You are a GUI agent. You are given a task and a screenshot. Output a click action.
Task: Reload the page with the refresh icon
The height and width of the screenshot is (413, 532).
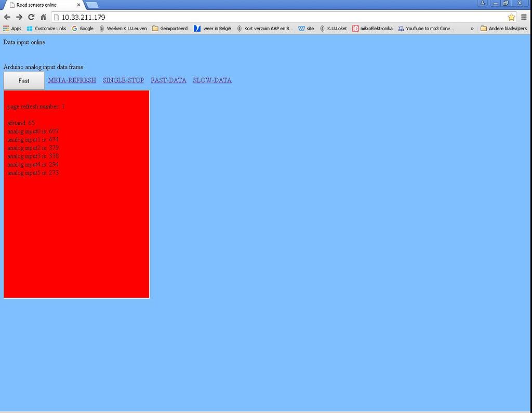[x=31, y=17]
